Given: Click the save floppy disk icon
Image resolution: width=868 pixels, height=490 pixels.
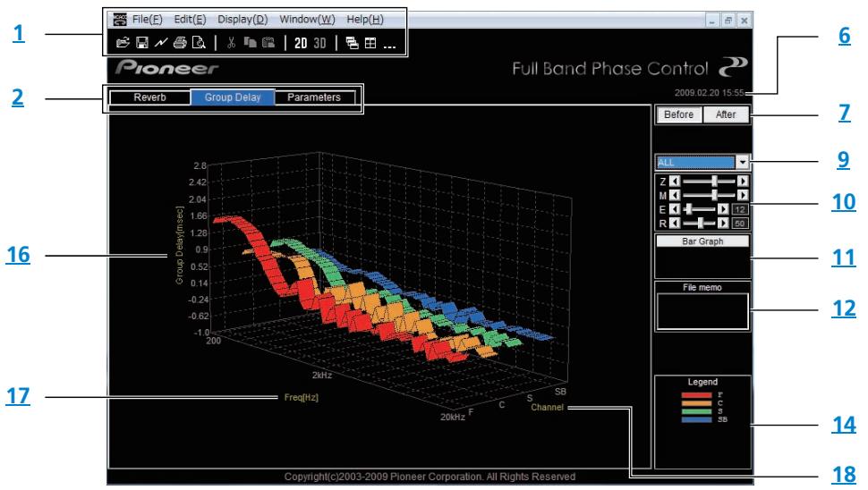Looking at the screenshot, I should click(x=142, y=43).
